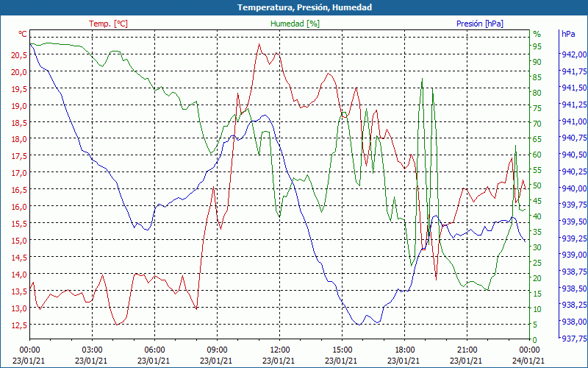The width and height of the screenshot is (588, 368).
Task: Click the chart title 'Temperatura, Presión, Humedad'
Action: coord(304,7)
